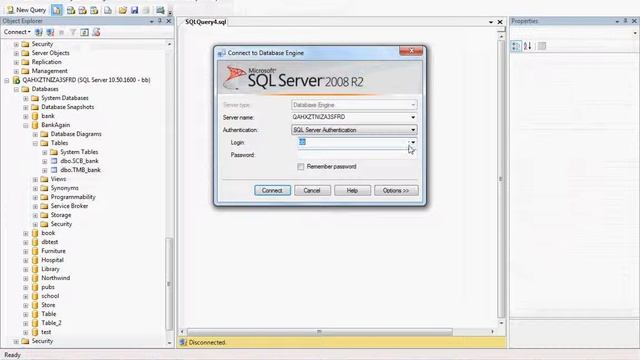The height and width of the screenshot is (360, 640).
Task: Click the Categorized view icon in Properties
Action: (516, 46)
